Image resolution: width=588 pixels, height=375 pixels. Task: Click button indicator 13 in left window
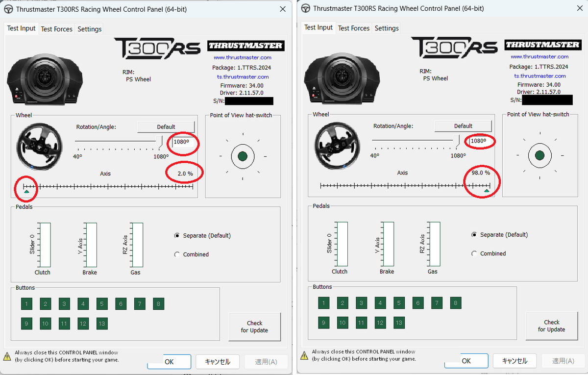pos(102,324)
